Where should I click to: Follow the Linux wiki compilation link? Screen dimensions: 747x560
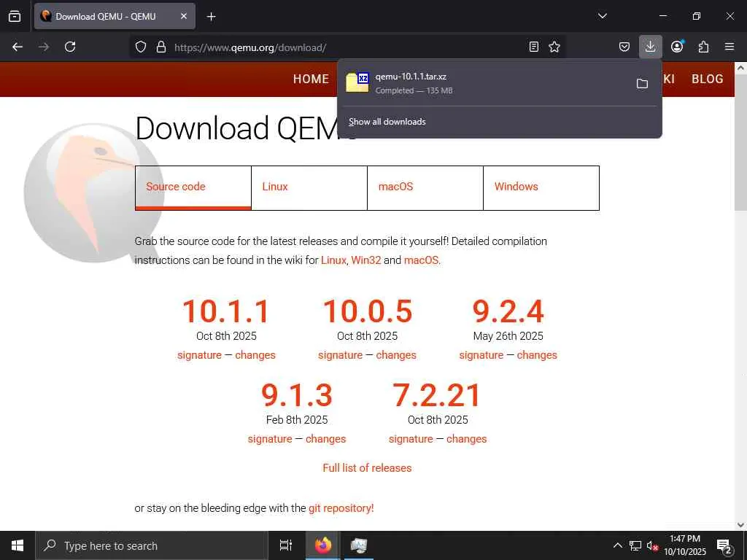pos(333,260)
